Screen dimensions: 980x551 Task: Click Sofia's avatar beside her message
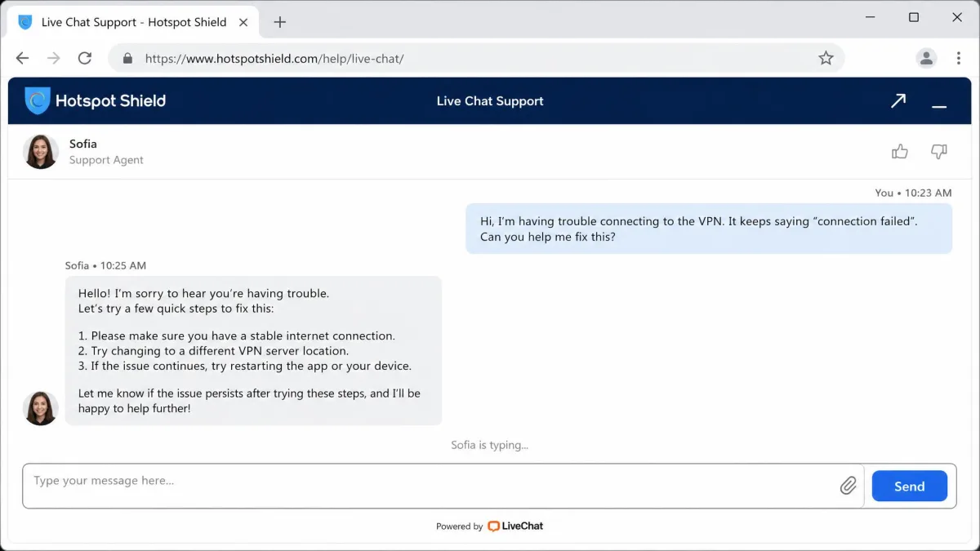pos(41,408)
